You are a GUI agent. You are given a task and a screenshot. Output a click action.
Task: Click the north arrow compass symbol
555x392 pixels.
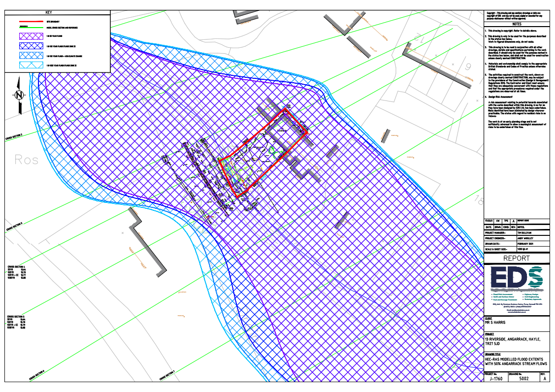point(19,95)
